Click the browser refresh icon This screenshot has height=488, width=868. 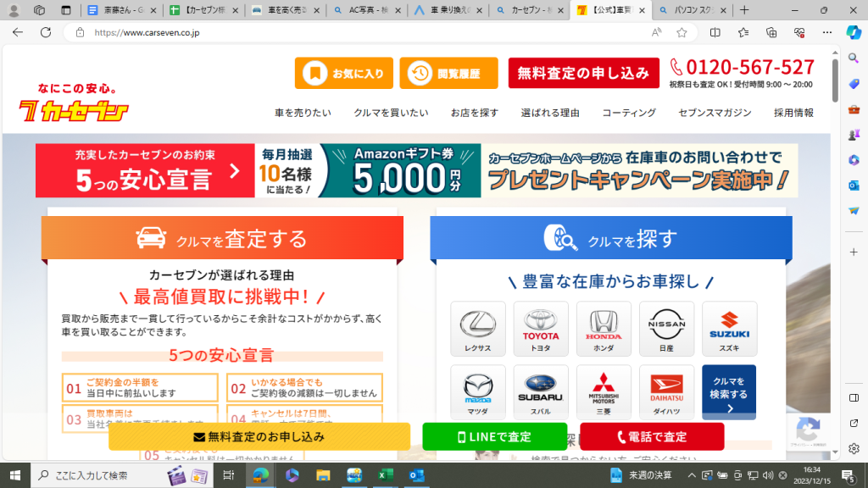click(45, 32)
